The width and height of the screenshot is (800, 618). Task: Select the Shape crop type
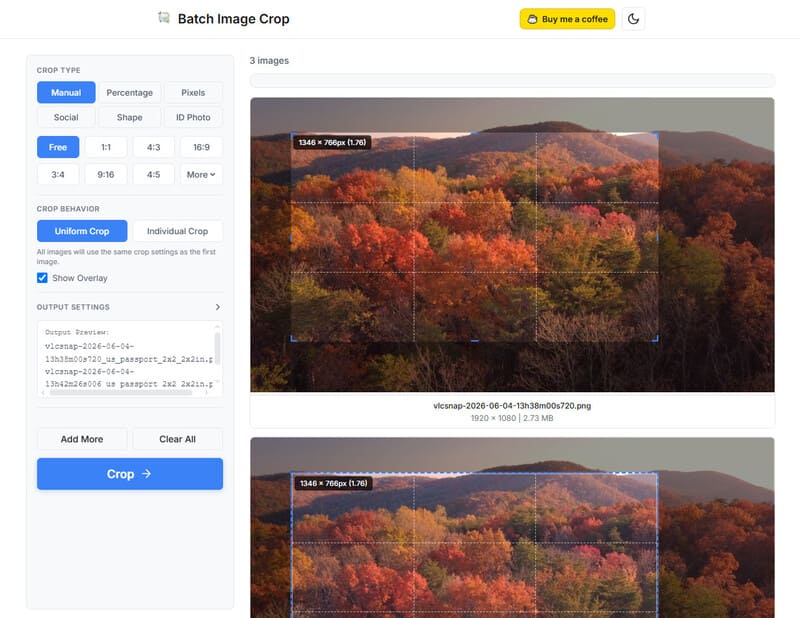130,117
